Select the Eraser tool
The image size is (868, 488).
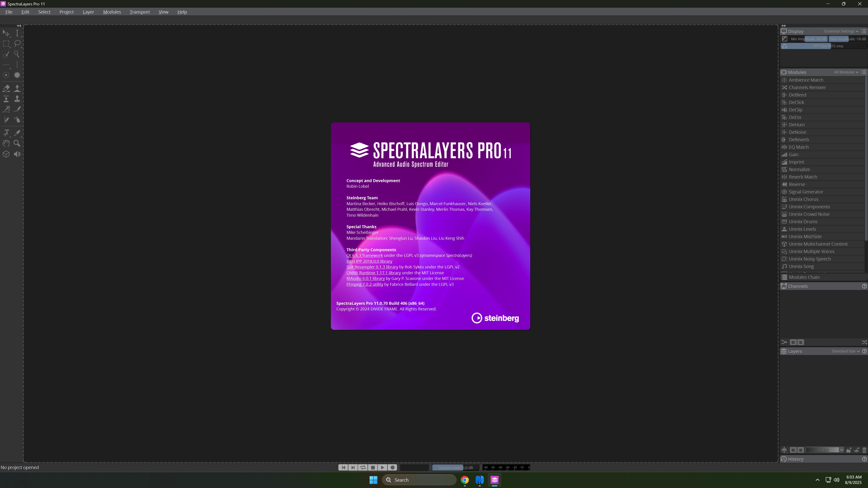[6, 88]
